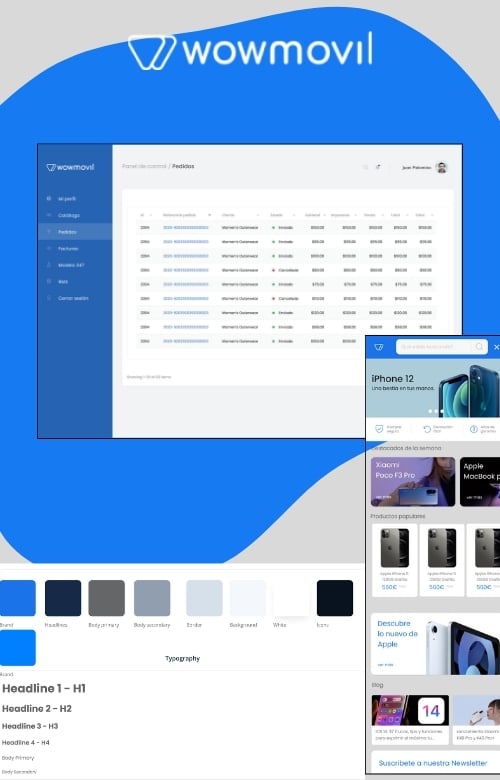
Task: Pick the Headlines dark navy swatch
Action: click(x=63, y=597)
